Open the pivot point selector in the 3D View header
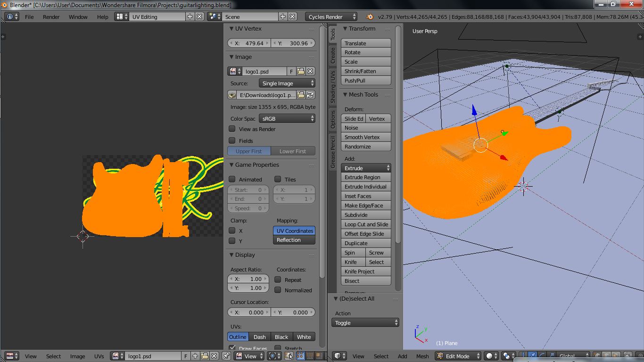Screen dimensions: 644x362 (509, 356)
